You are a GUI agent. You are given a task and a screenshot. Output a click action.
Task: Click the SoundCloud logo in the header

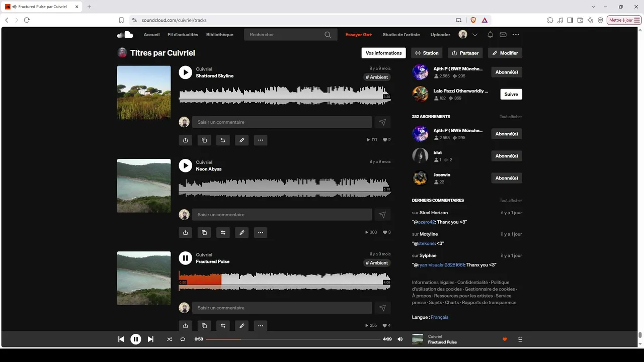125,35
